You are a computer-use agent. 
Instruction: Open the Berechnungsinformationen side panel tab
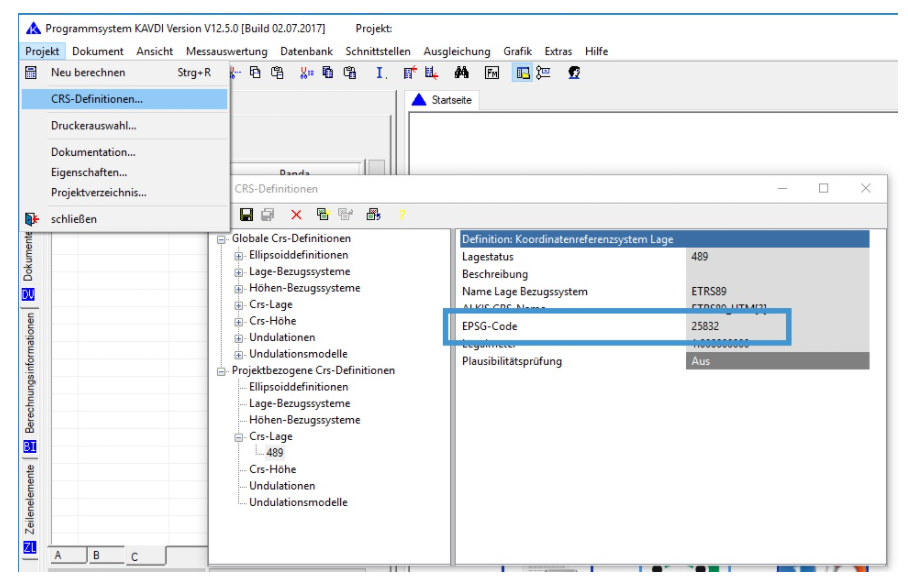tap(30, 373)
